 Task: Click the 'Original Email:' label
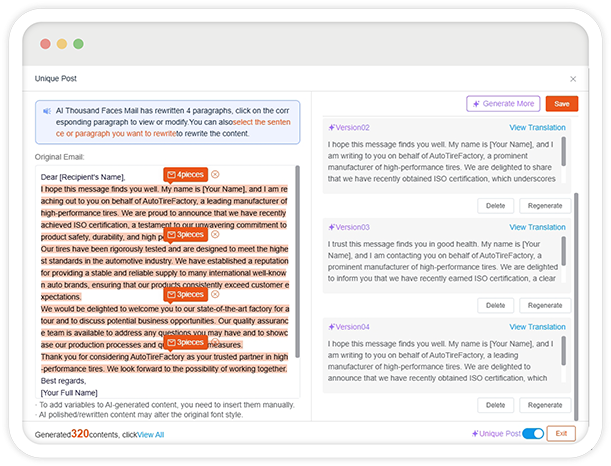coord(59,157)
